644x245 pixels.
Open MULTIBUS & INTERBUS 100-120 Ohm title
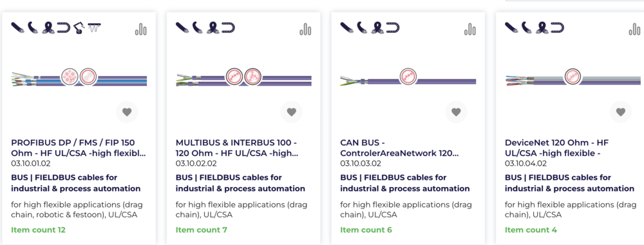[x=237, y=148]
